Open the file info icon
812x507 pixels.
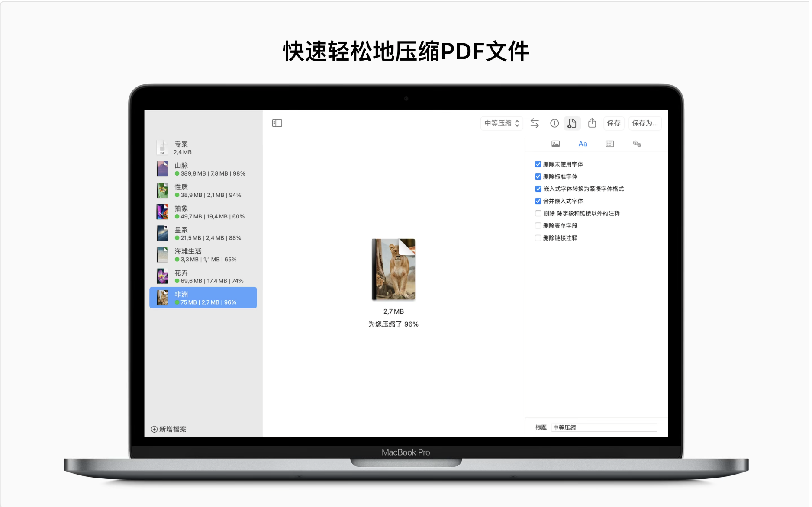click(554, 123)
